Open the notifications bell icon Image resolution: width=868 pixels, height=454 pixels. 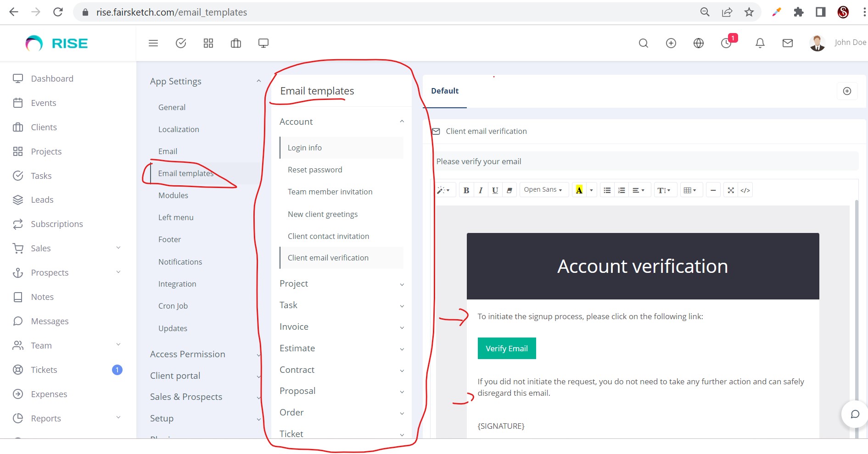[760, 43]
